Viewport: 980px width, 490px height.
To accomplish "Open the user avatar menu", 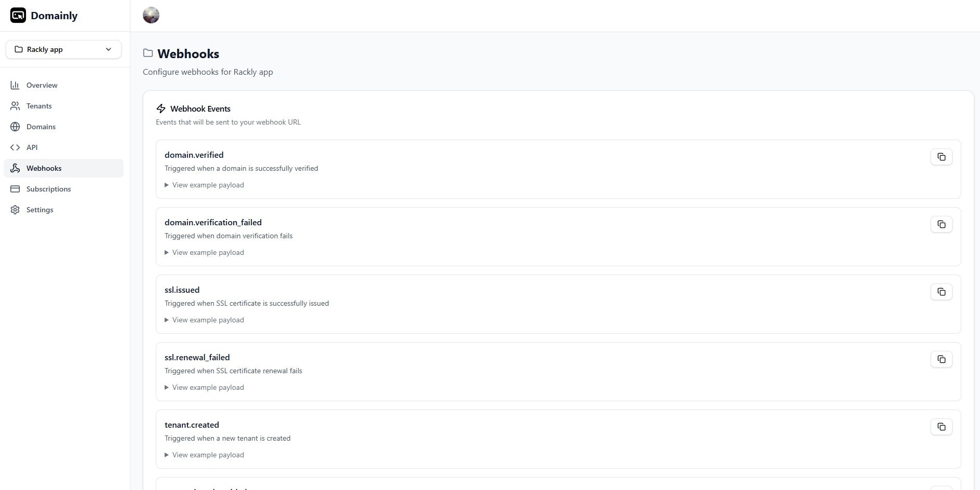I will 151,15.
